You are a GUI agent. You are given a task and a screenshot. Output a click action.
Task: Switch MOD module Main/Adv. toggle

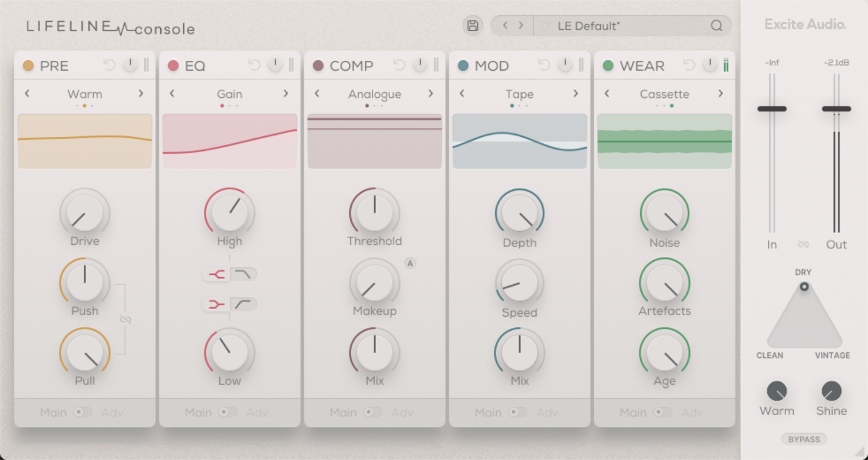click(518, 412)
